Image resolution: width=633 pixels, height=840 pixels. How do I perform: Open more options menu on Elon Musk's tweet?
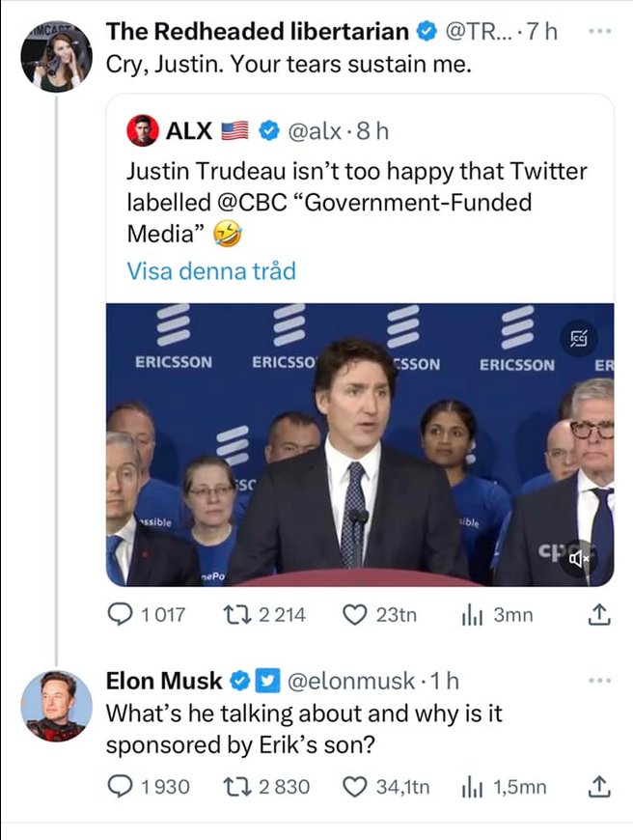point(600,680)
